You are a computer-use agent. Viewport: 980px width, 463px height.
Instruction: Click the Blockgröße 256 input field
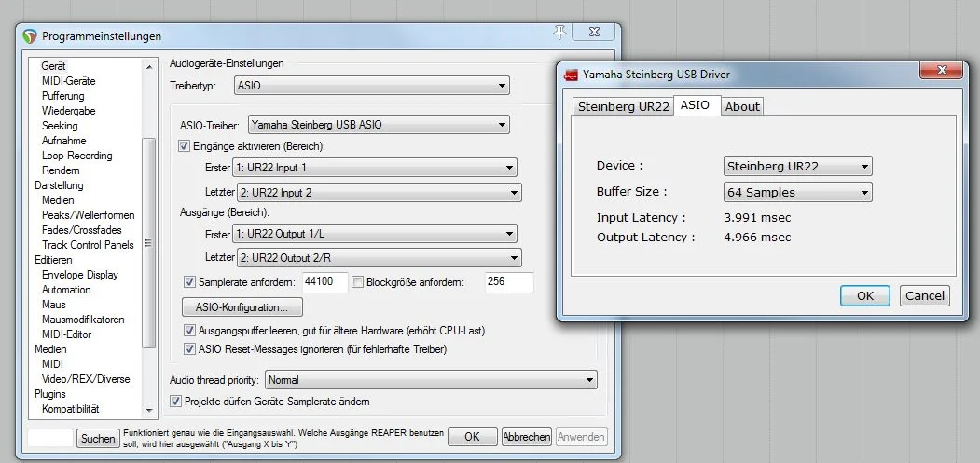click(x=509, y=281)
